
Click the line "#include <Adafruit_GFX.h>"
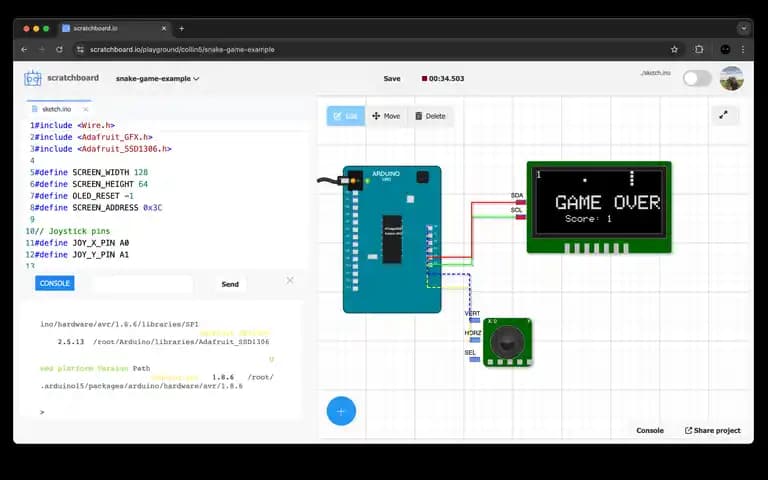click(93, 137)
